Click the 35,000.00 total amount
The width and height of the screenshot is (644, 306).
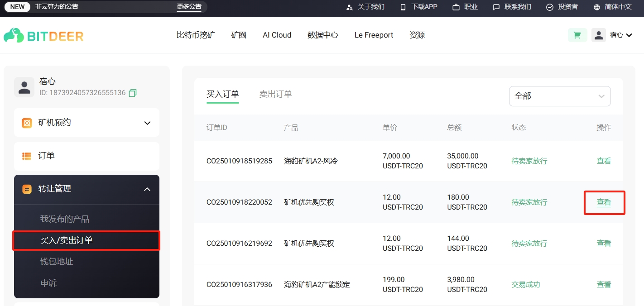tap(463, 156)
